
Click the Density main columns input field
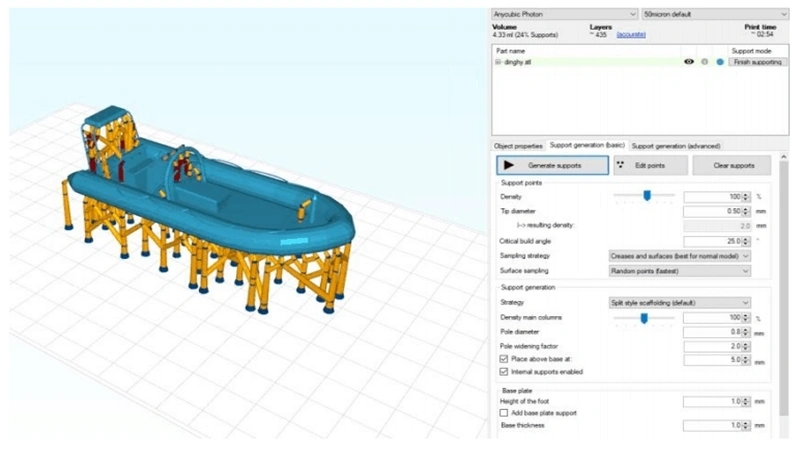pos(712,318)
